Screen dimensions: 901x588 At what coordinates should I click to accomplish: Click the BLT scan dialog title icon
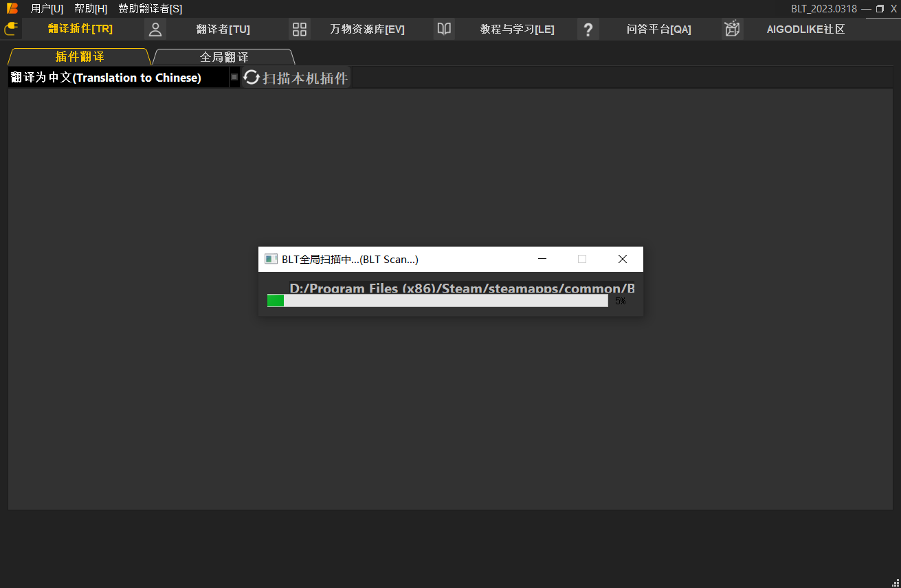point(271,259)
